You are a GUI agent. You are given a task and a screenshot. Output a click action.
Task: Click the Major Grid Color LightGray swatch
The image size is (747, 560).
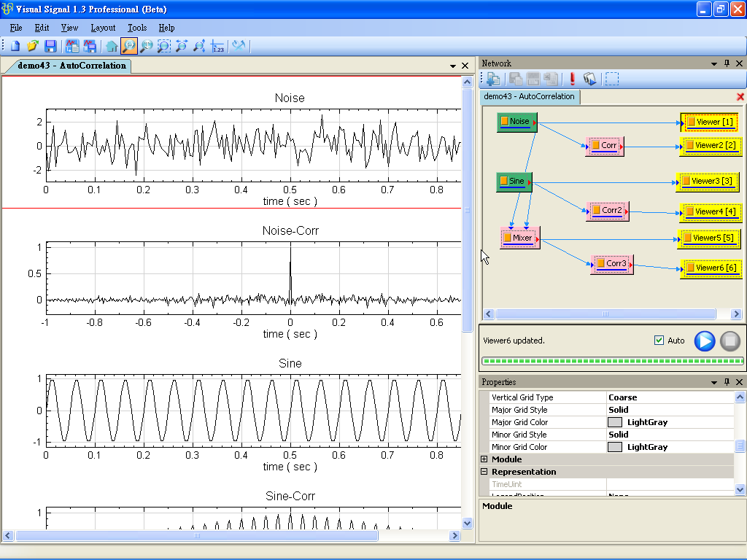[615, 422]
